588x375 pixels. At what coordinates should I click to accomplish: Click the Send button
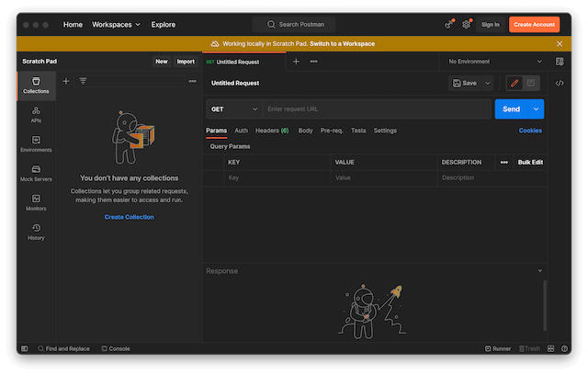(x=512, y=109)
